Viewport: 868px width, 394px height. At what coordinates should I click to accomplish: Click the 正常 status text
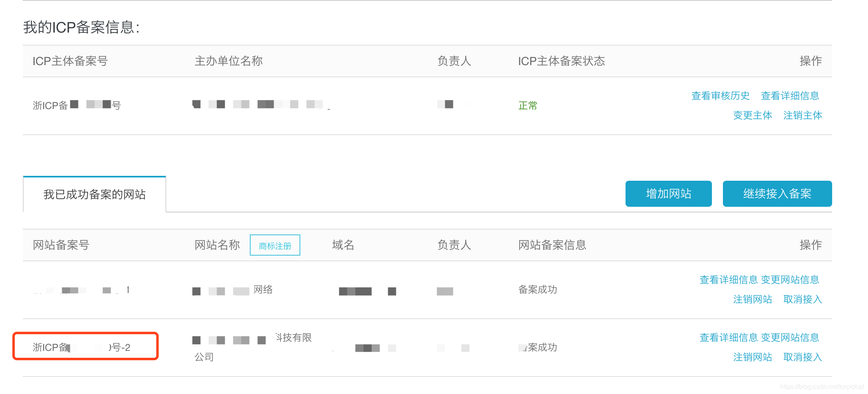[x=528, y=105]
